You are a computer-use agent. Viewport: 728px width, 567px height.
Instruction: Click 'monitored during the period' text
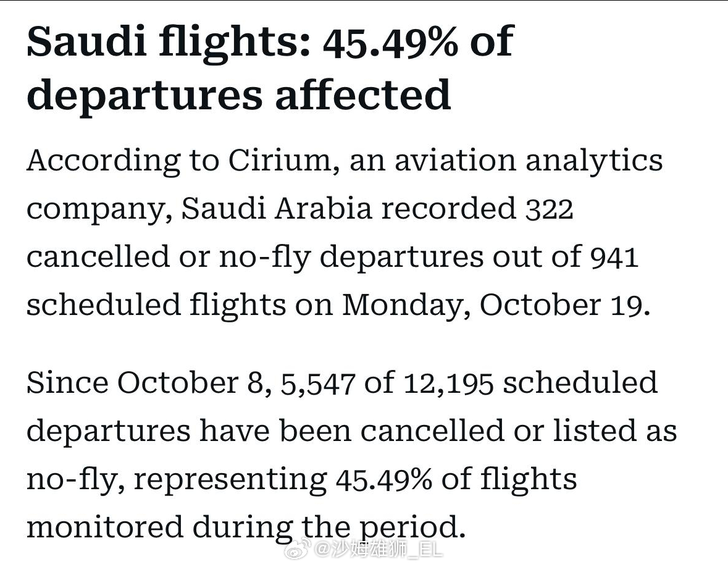[246, 527]
